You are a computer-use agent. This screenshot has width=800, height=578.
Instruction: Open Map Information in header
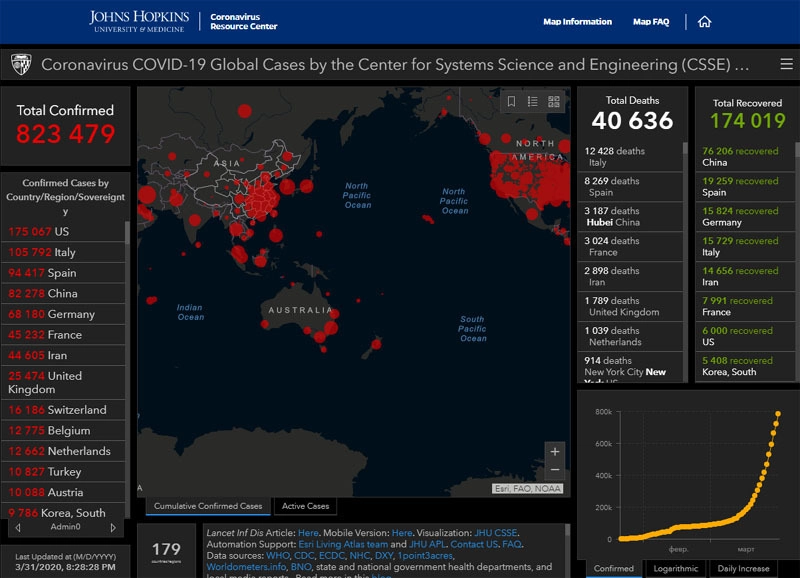point(577,22)
